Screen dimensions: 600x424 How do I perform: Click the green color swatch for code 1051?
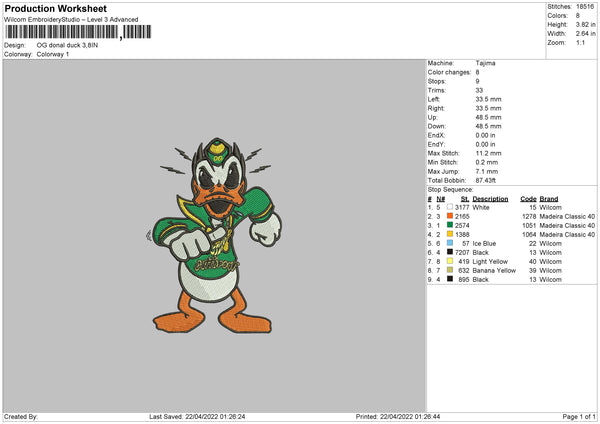[450, 225]
